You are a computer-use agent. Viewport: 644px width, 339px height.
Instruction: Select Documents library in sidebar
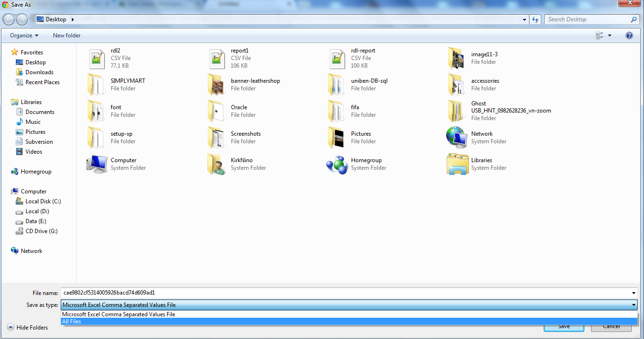[x=40, y=112]
